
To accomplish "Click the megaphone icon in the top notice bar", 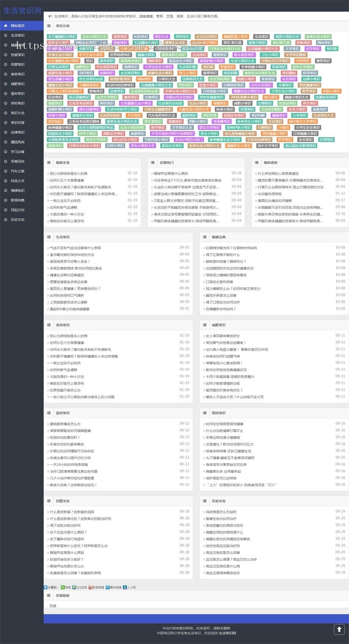I will coord(50,16).
